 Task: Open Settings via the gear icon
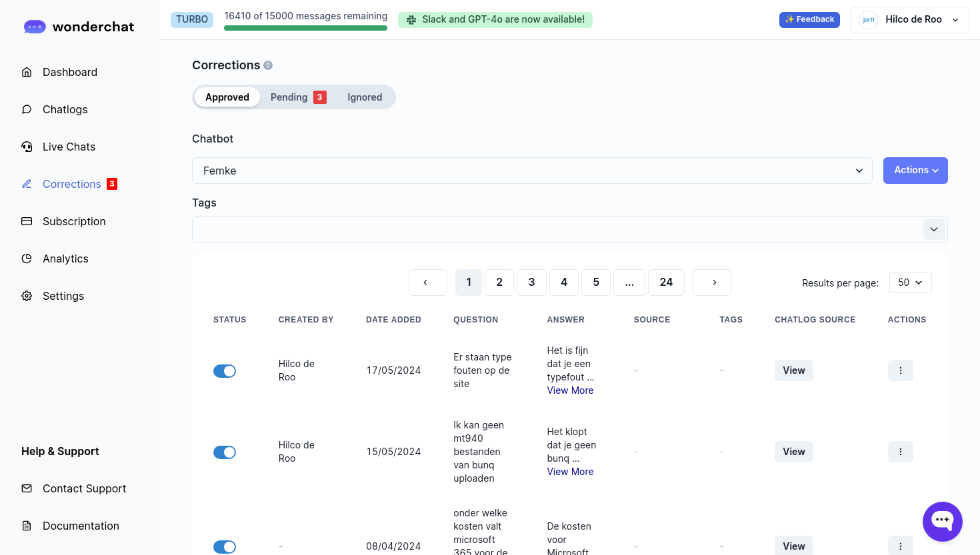click(27, 296)
